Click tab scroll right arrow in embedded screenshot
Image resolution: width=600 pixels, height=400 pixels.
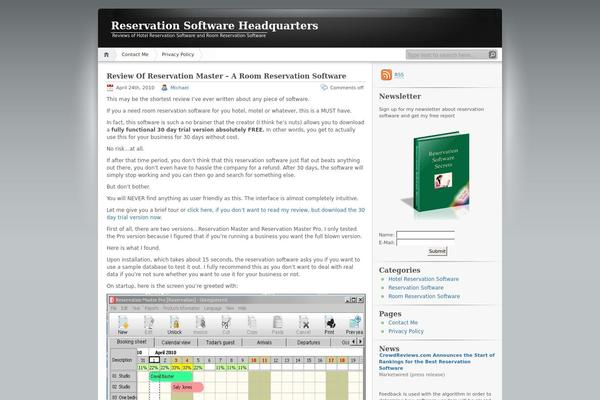[360, 341]
